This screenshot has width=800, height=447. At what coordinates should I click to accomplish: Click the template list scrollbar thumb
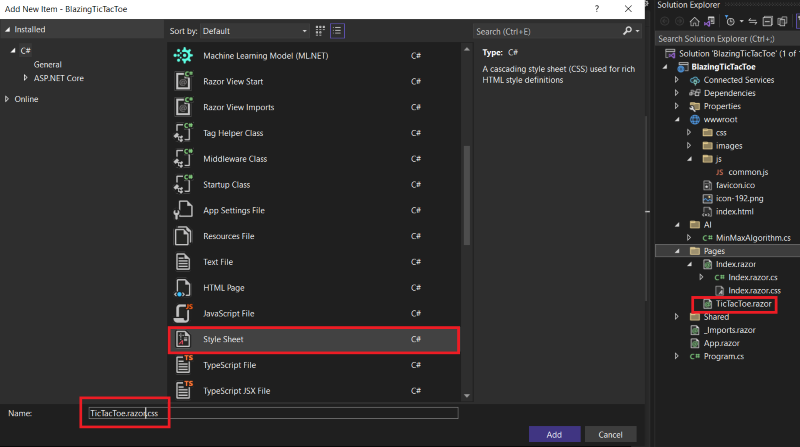466,196
